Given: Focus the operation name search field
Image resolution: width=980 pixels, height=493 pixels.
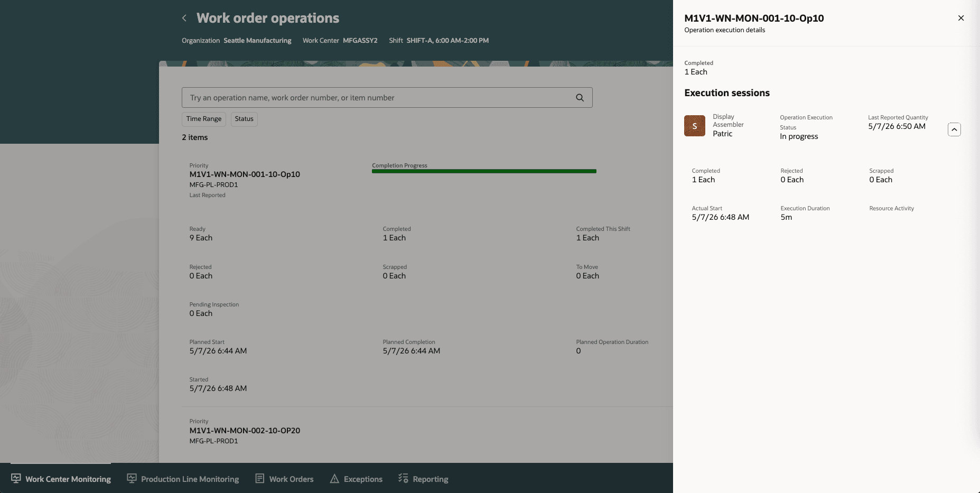Looking at the screenshot, I should click(x=387, y=98).
